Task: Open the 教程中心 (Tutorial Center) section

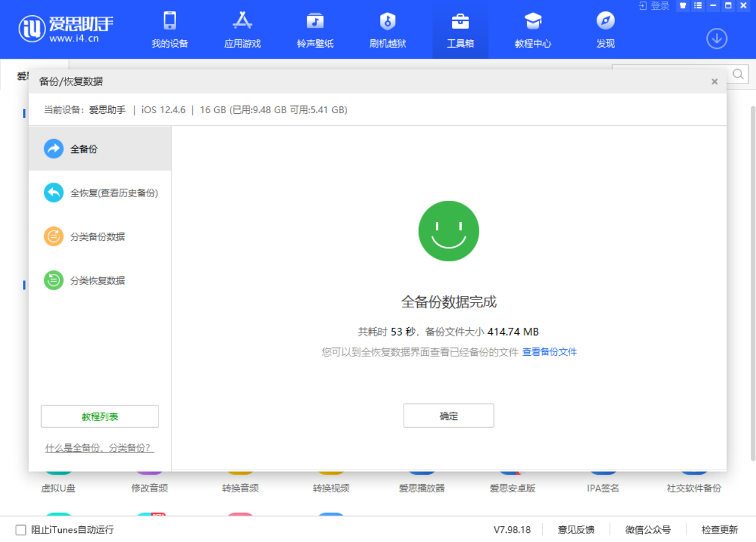Action: (x=532, y=29)
